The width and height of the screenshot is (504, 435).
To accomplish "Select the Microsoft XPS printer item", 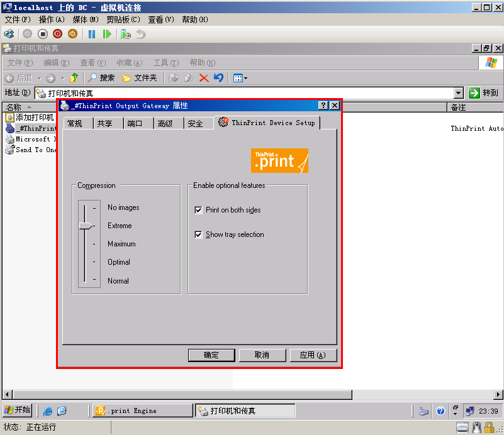I will point(31,139).
